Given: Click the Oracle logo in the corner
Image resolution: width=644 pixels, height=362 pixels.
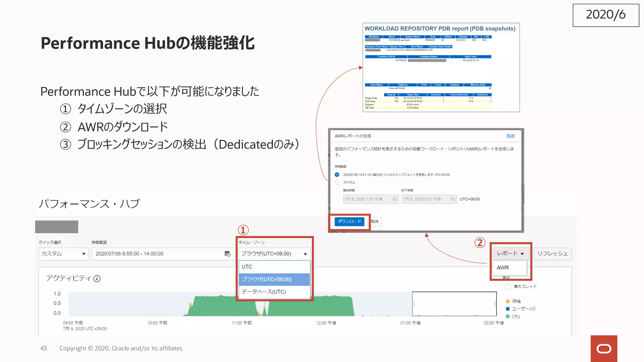Looking at the screenshot, I should click(x=604, y=348).
